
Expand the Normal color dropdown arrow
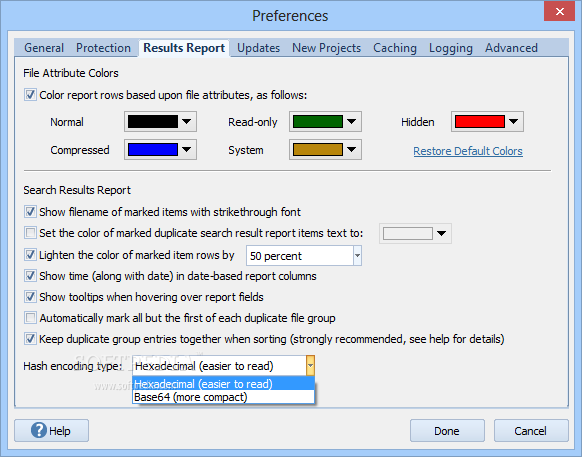(x=187, y=121)
